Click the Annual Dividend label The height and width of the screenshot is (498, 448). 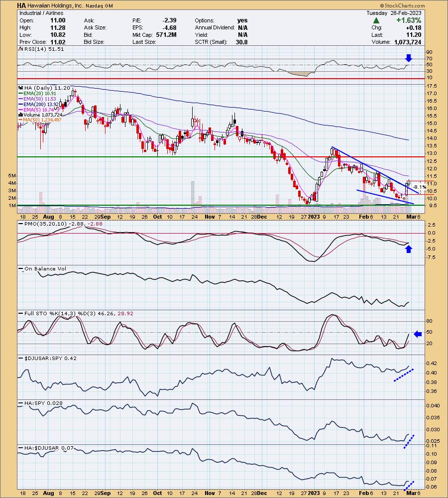point(215,27)
